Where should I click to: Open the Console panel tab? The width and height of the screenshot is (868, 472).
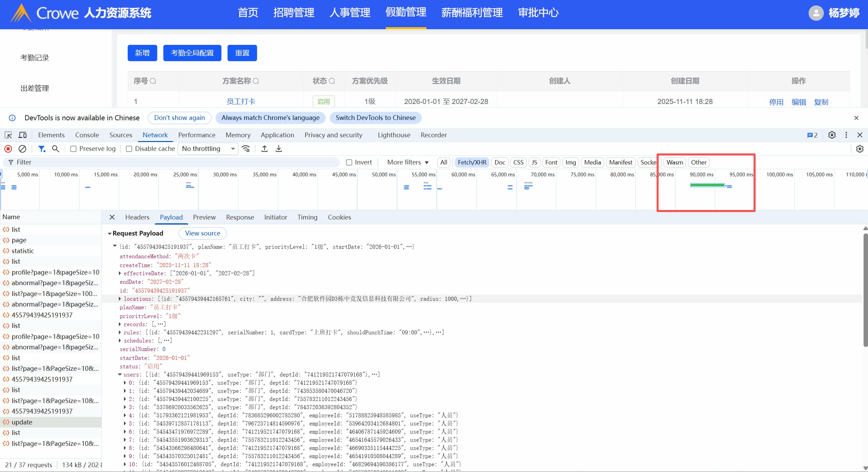coord(87,135)
